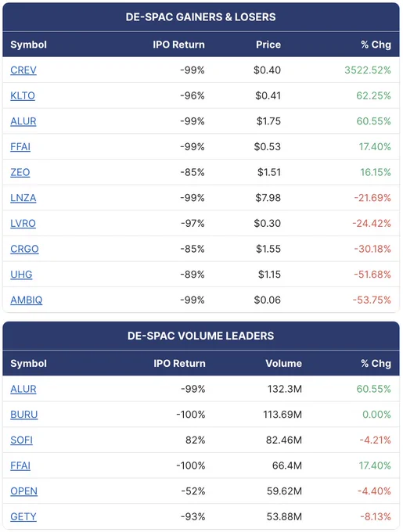Open the GETY symbol link
Screen dimensions: 403x532
(x=23, y=516)
